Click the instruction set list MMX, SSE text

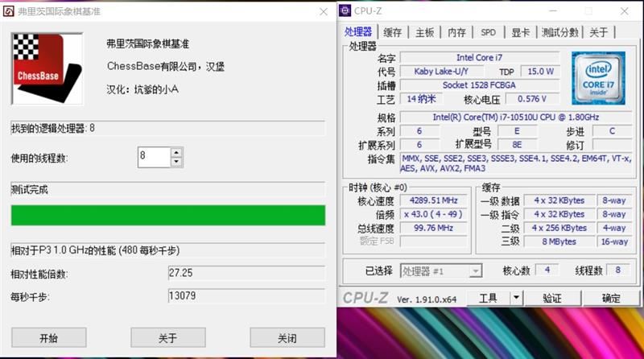click(x=516, y=163)
